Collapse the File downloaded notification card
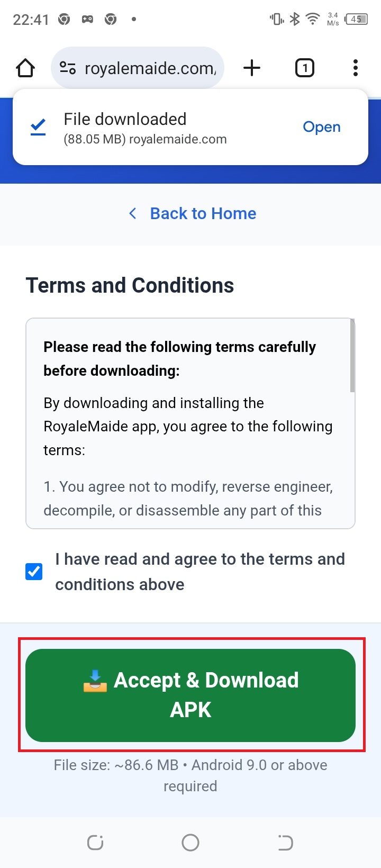Screen dimensions: 381x868 coord(190,127)
